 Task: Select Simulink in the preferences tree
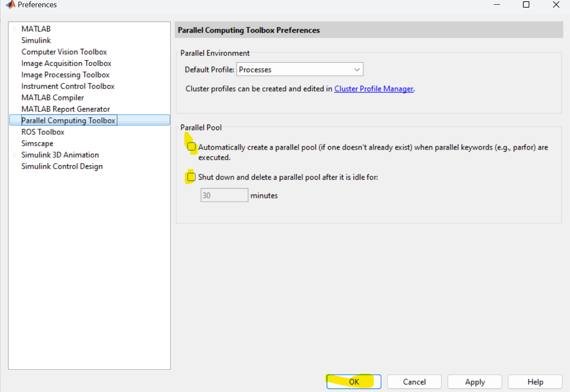[x=36, y=40]
